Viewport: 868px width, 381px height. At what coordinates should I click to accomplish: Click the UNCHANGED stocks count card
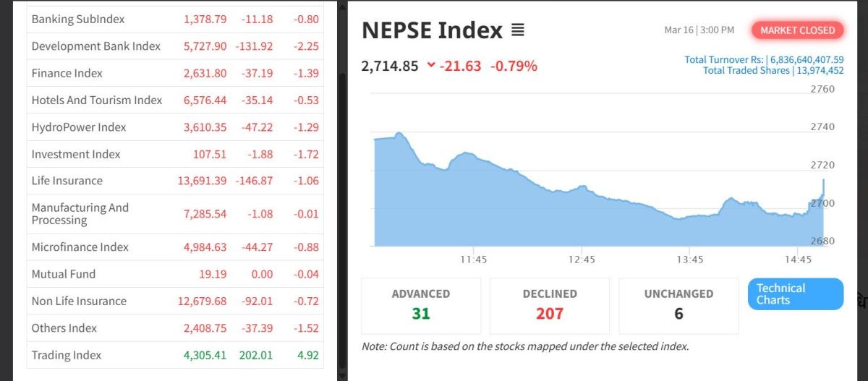(x=678, y=305)
